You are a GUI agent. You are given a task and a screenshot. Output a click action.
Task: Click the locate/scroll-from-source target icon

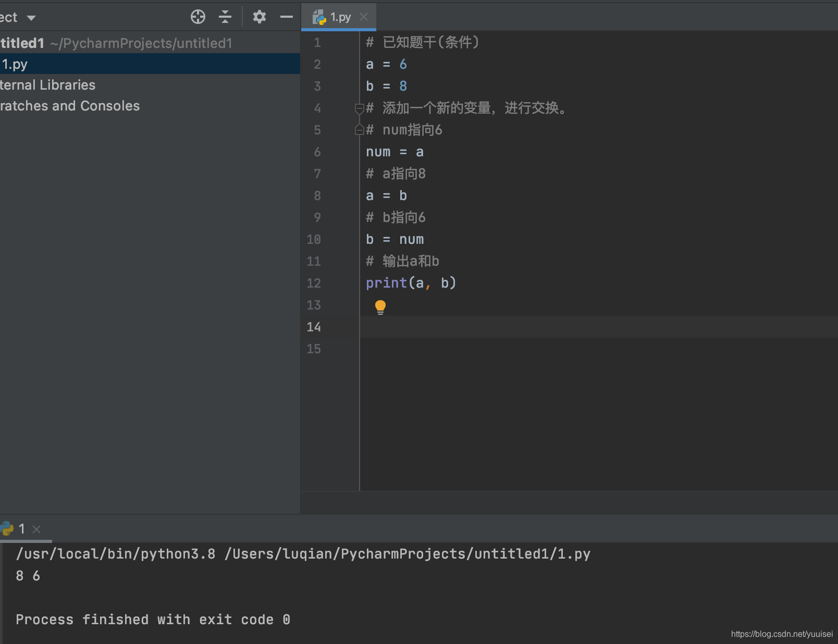[198, 17]
